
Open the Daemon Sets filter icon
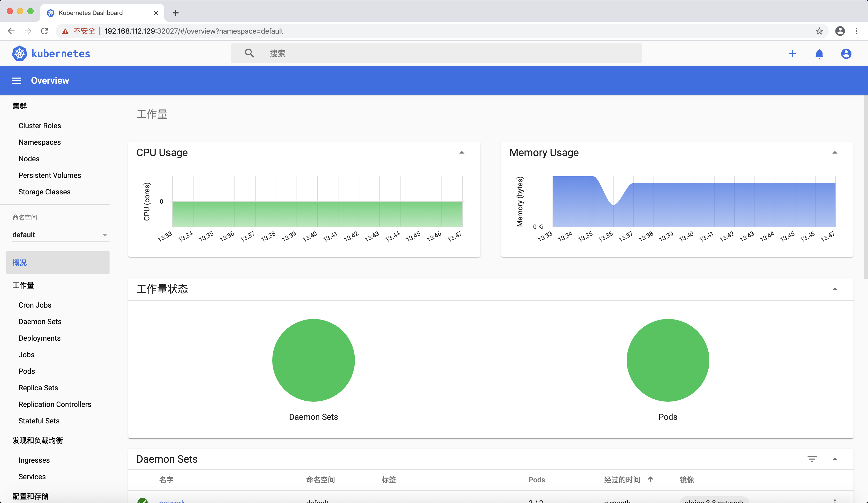point(812,459)
